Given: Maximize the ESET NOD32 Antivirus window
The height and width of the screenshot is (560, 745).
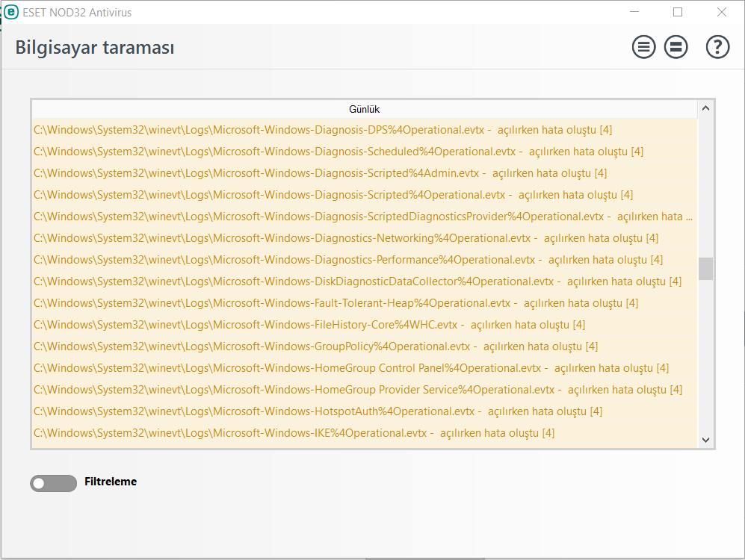Looking at the screenshot, I should (x=678, y=12).
